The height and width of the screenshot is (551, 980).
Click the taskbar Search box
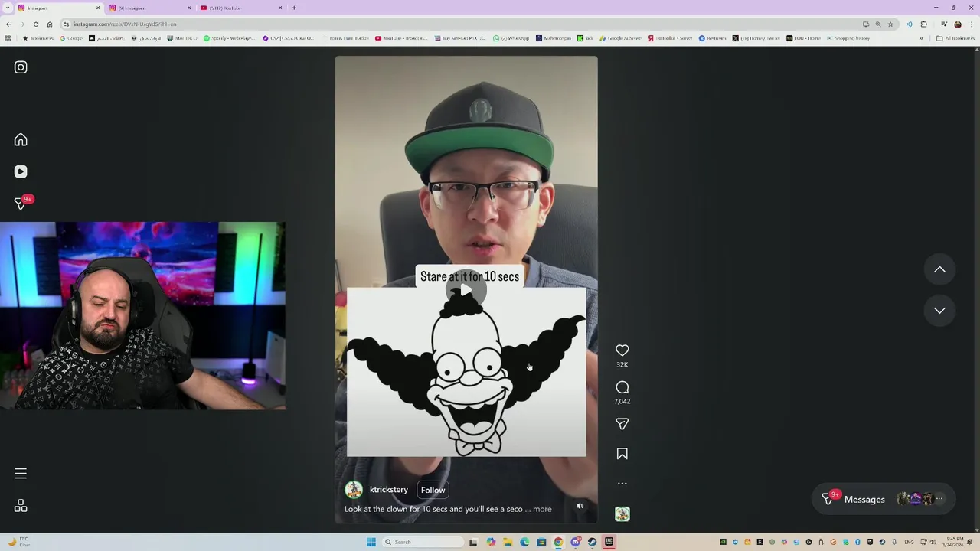(423, 542)
